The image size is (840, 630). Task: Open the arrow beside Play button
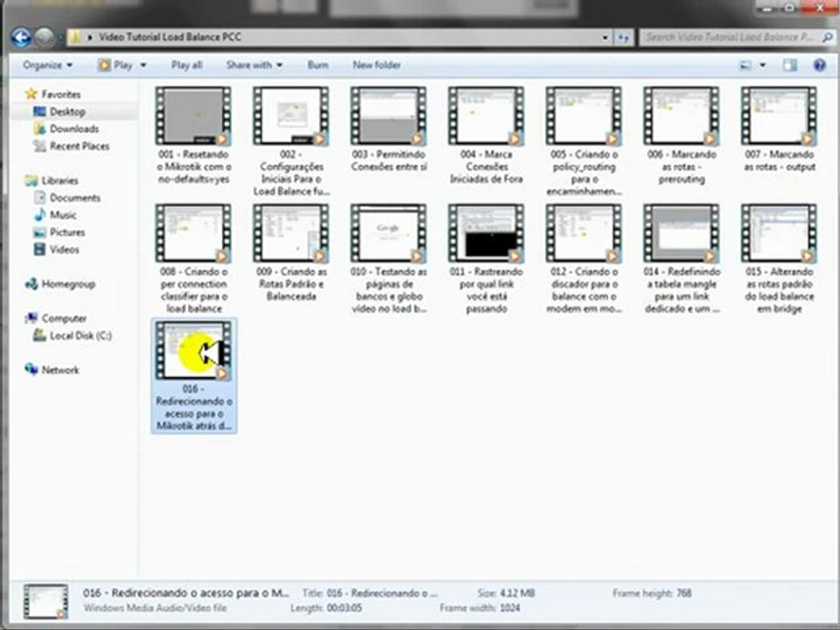tap(143, 66)
